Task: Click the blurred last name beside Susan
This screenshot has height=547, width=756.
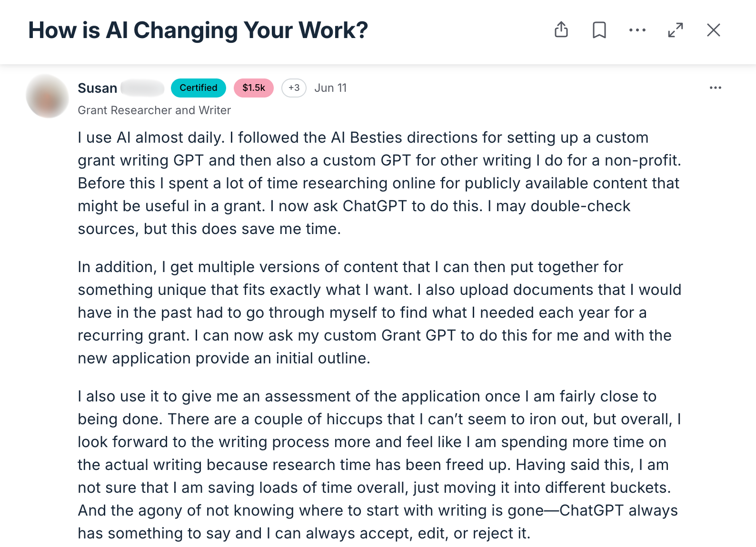Action: [x=142, y=88]
